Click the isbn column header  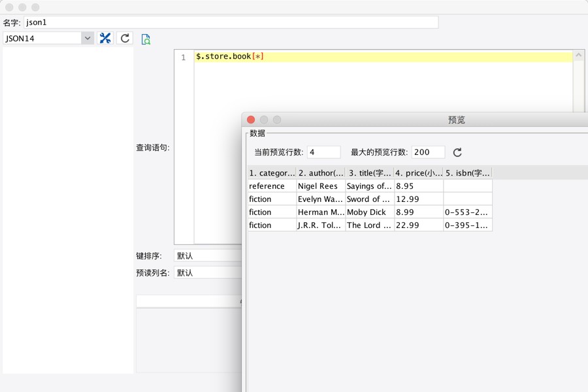pos(466,172)
